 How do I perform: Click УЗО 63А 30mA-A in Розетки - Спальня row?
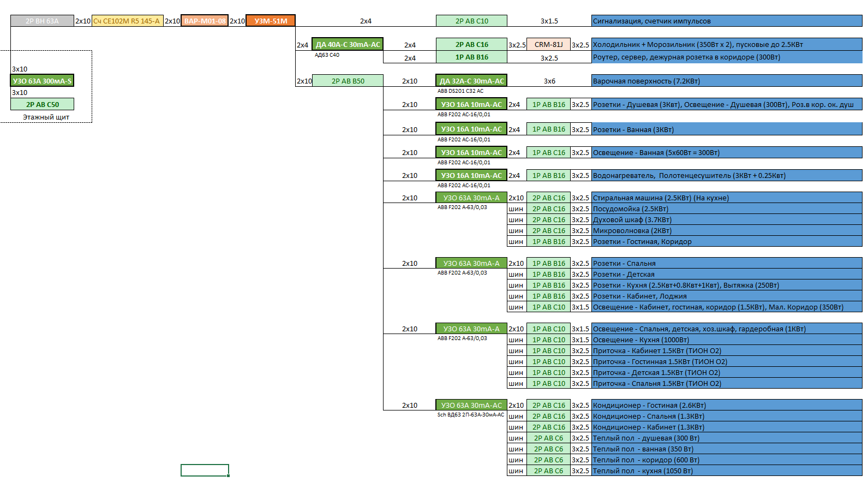[x=471, y=263]
